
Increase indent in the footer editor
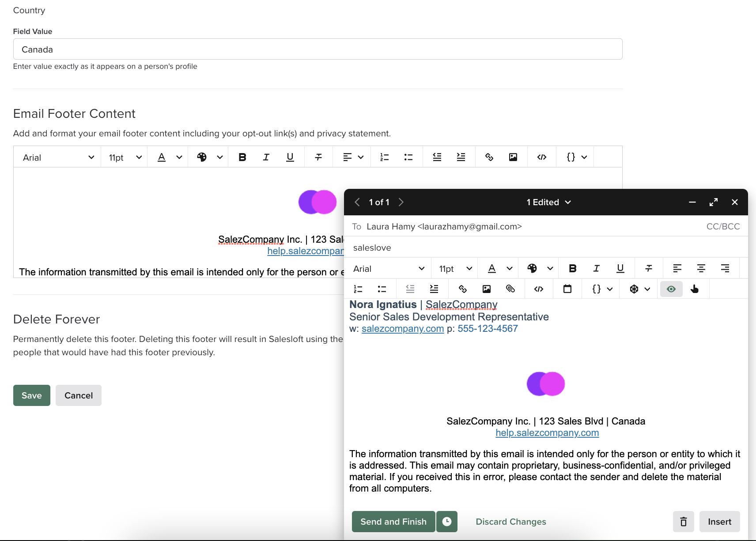point(461,157)
